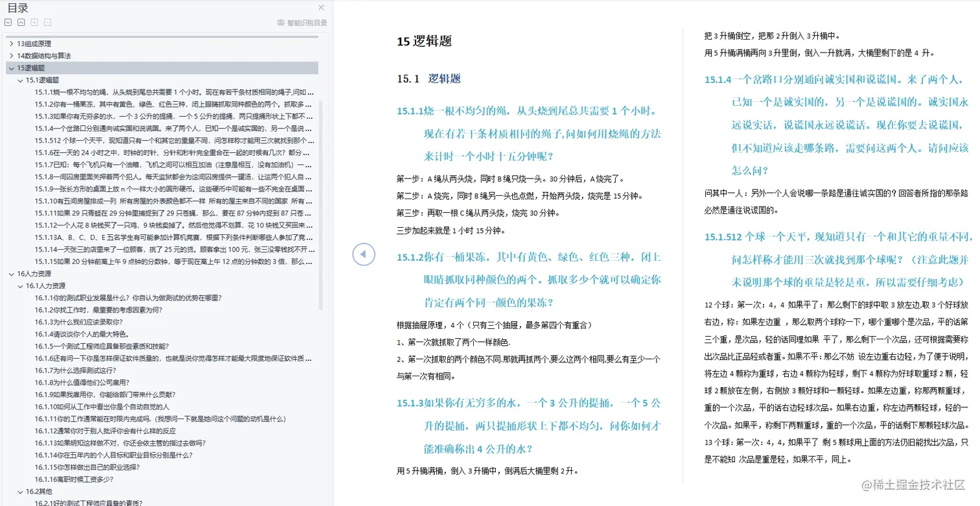Image resolution: width=980 pixels, height=506 pixels.
Task: Click document heading 15.1.1 about burning rope
Action: pyautogui.click(x=529, y=133)
